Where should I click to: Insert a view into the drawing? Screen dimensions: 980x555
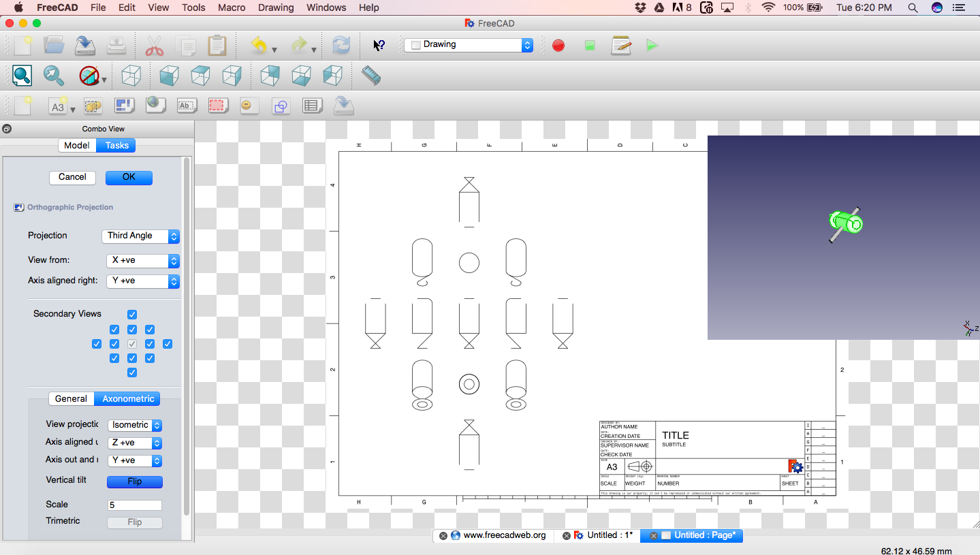tap(93, 106)
